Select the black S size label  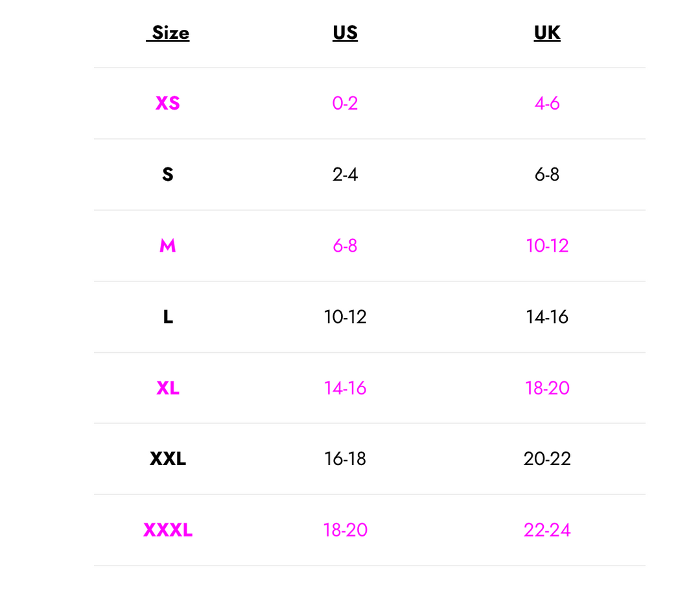[168, 174]
